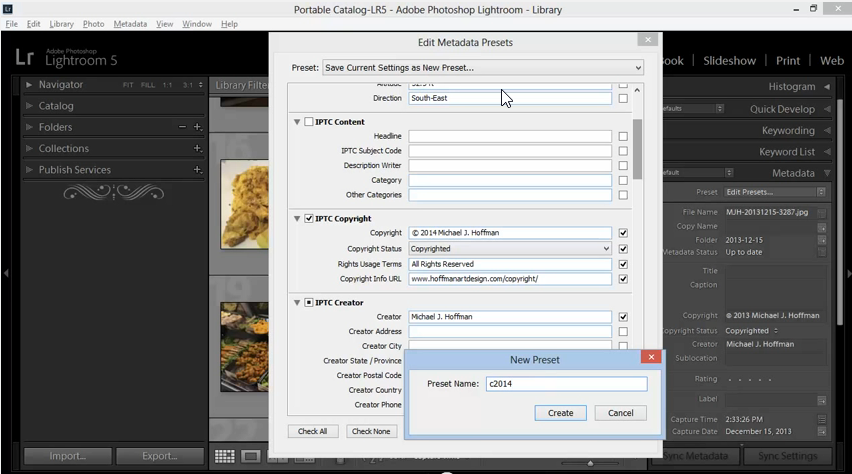Image resolution: width=852 pixels, height=474 pixels.
Task: Click the dialog's vertical scrollbar thumb
Action: [x=637, y=149]
